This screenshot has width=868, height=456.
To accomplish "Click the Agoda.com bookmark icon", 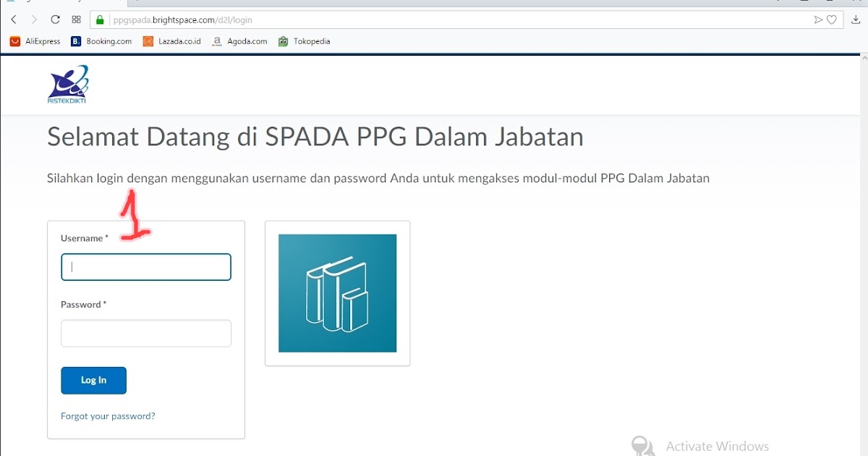I will pos(216,41).
